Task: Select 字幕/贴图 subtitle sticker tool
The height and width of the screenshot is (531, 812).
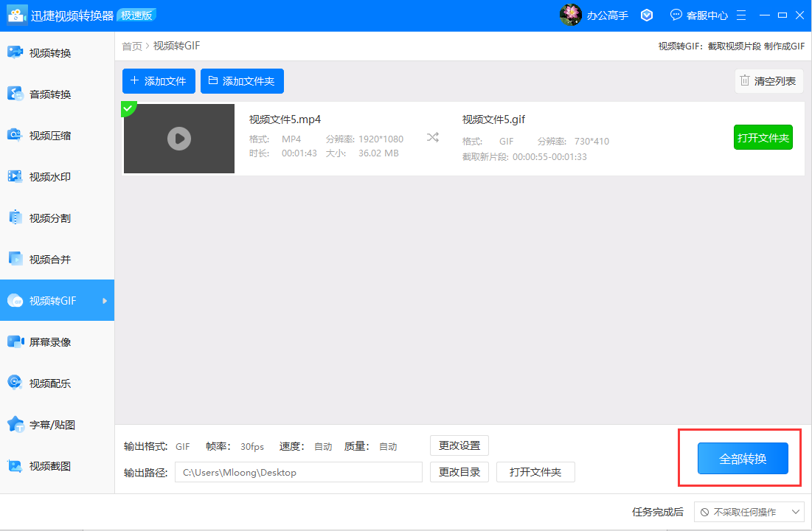Action: coord(52,425)
